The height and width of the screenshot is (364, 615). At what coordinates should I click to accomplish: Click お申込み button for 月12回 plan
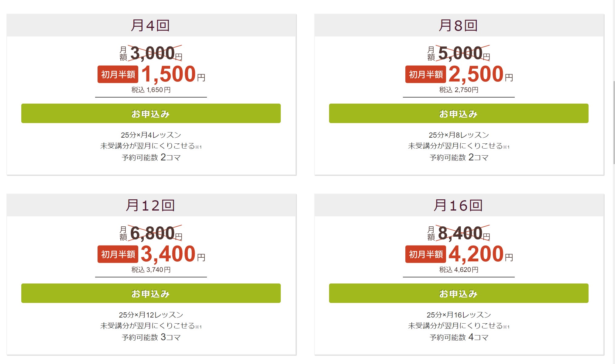pos(151,293)
